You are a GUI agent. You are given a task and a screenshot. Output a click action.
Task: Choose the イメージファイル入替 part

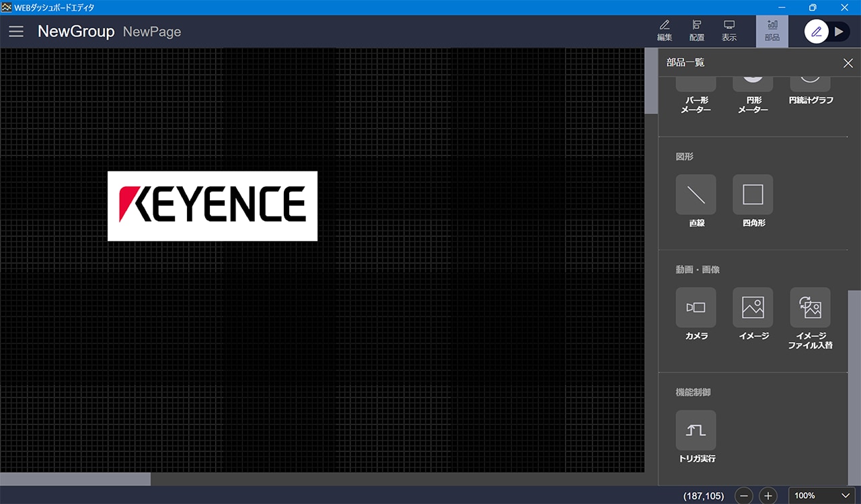point(810,308)
